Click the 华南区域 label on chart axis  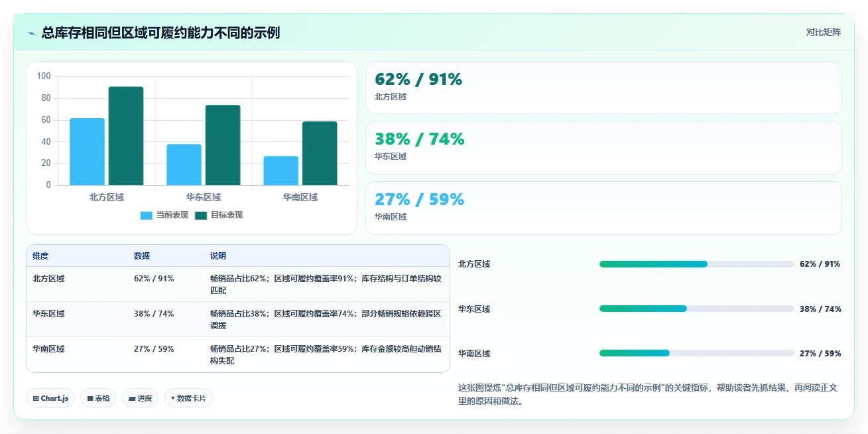(x=300, y=197)
